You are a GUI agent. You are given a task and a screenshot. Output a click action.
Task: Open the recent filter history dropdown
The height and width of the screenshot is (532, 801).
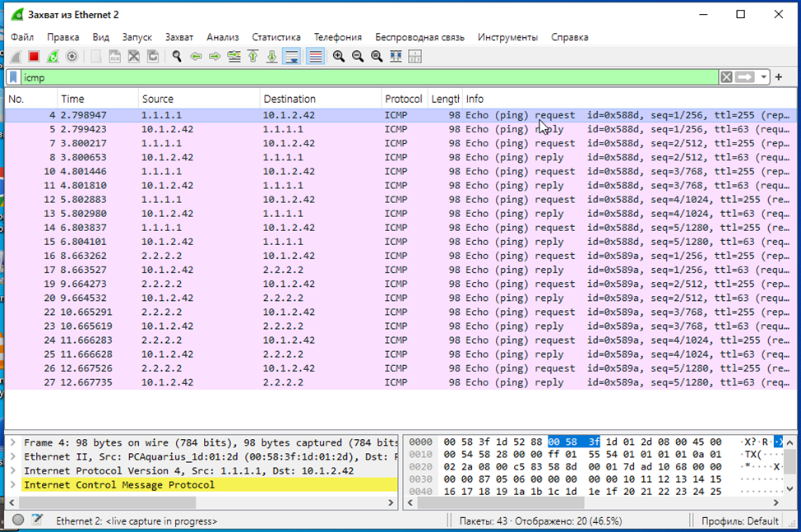765,77
